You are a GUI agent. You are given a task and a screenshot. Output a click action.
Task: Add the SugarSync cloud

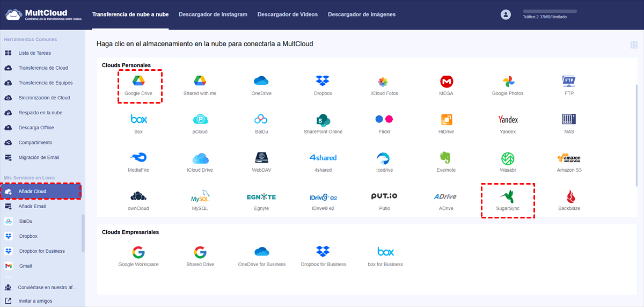(508, 201)
